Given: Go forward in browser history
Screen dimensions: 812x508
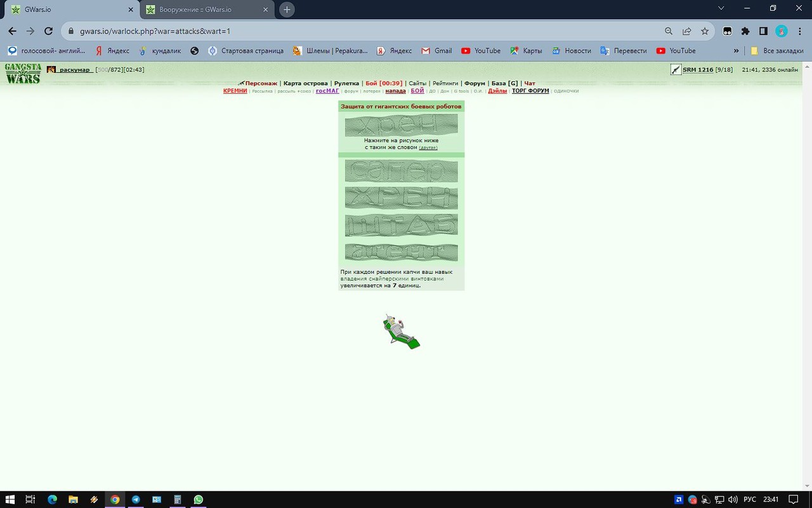Looking at the screenshot, I should (30, 31).
